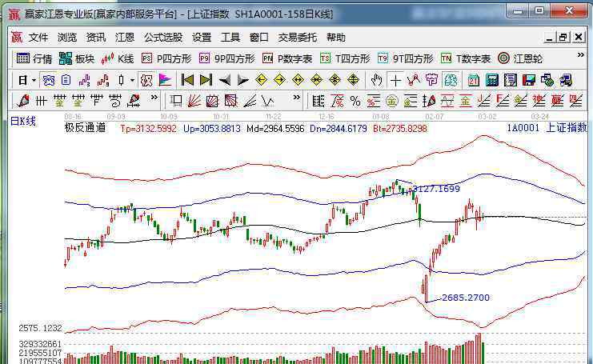Click the F angle lines icon
The width and height of the screenshot is (593, 364).
pyautogui.click(x=503, y=101)
